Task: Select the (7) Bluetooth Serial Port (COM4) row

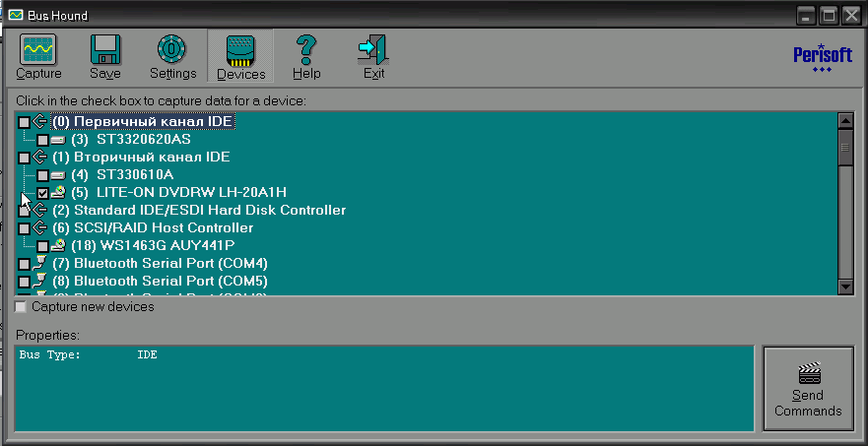Action: tap(160, 264)
